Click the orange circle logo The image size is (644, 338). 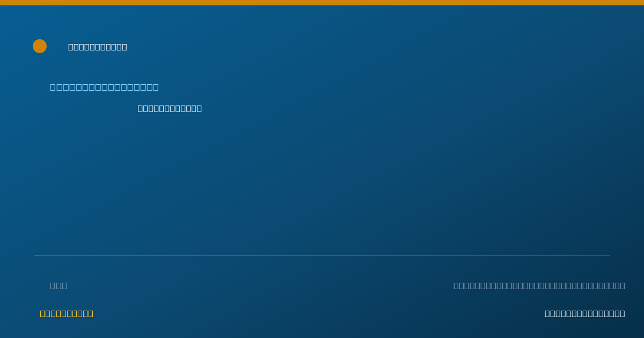pos(40,46)
